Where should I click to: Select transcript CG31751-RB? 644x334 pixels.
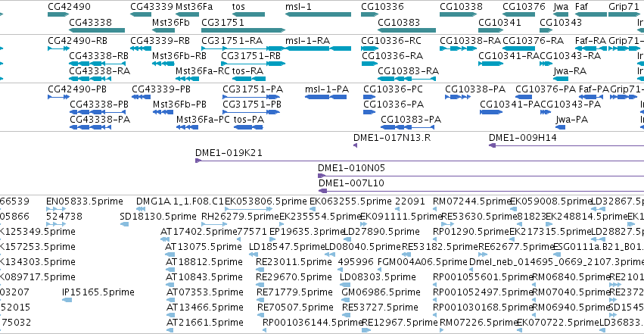(250, 55)
